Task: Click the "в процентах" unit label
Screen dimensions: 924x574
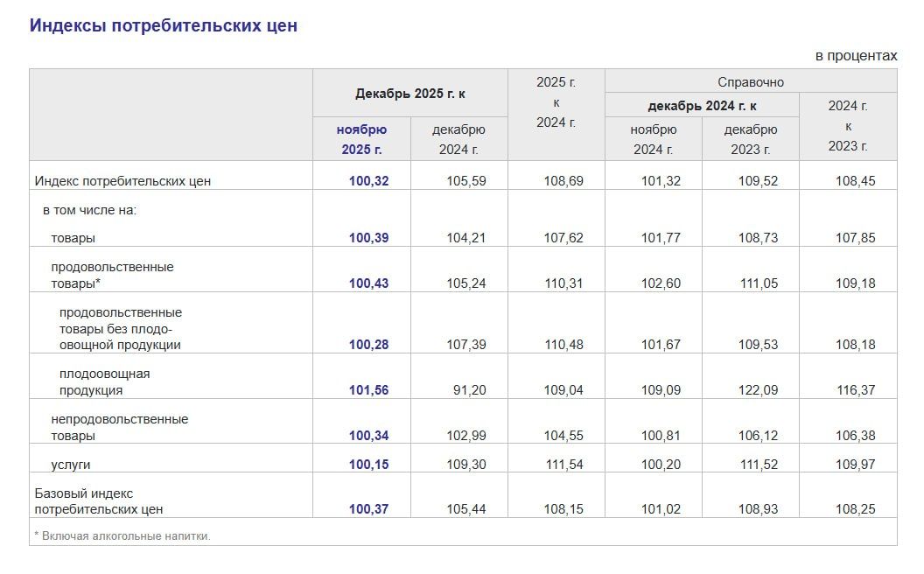Action: click(x=856, y=55)
